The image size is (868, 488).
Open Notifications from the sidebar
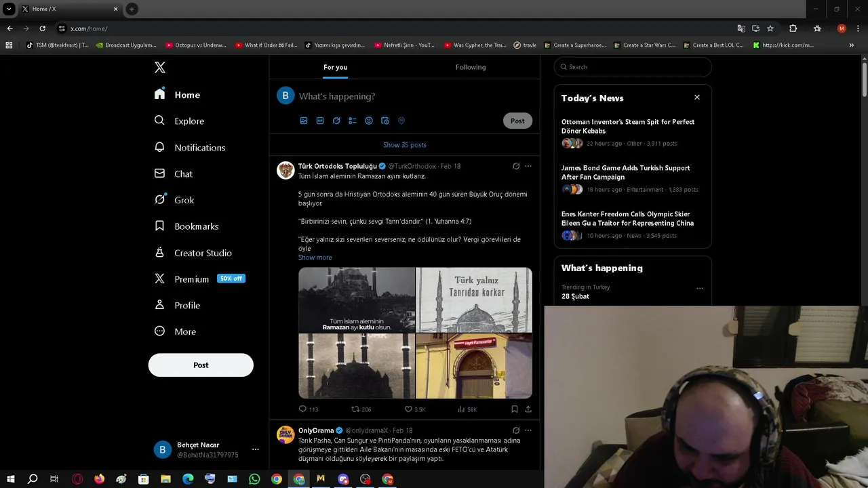[190, 147]
